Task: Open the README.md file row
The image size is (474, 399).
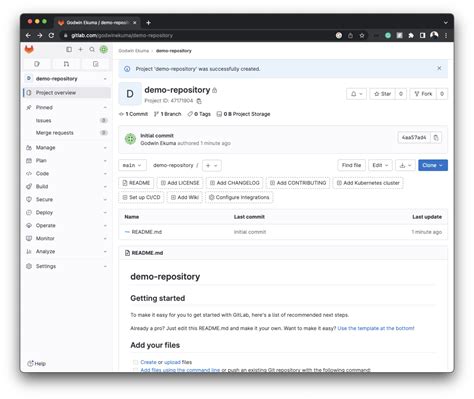Action: [283, 232]
